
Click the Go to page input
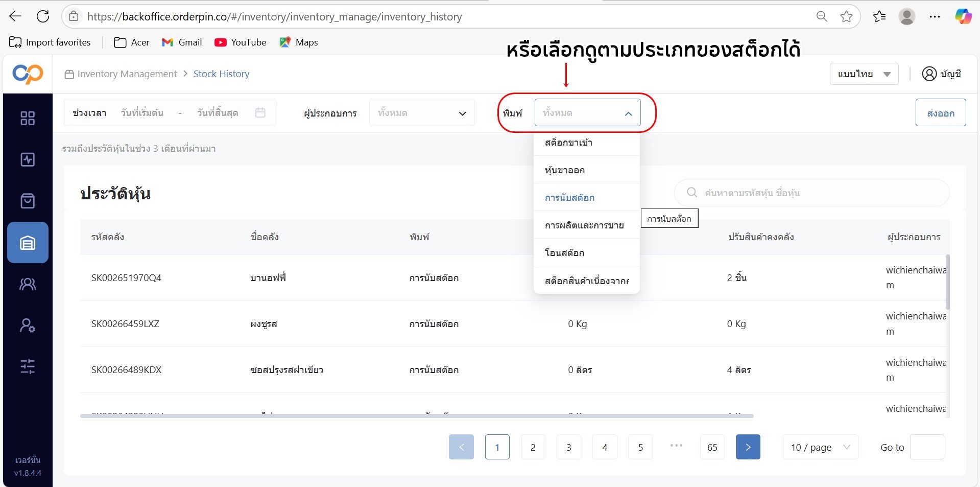click(927, 447)
